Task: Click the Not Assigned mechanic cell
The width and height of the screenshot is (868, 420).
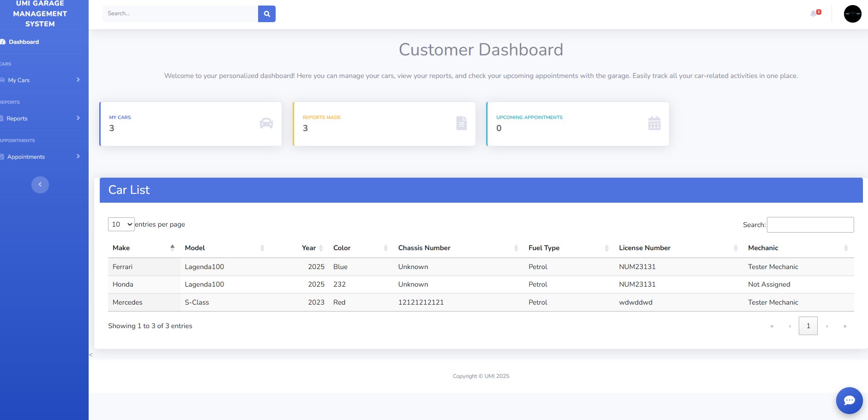Action: click(799, 284)
